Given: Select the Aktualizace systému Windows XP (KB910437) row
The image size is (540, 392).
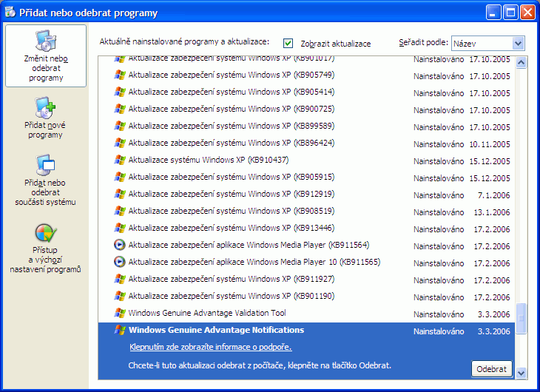Looking at the screenshot, I should [306, 160].
